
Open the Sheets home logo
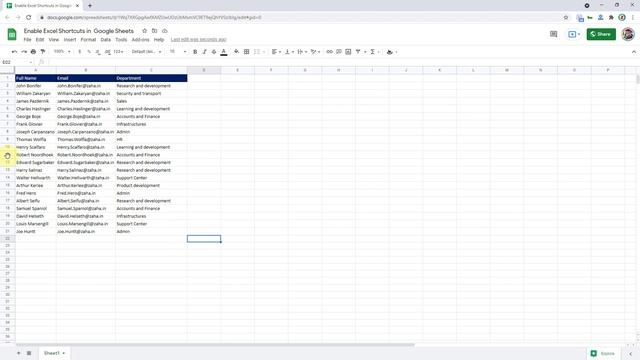click(x=12, y=34)
